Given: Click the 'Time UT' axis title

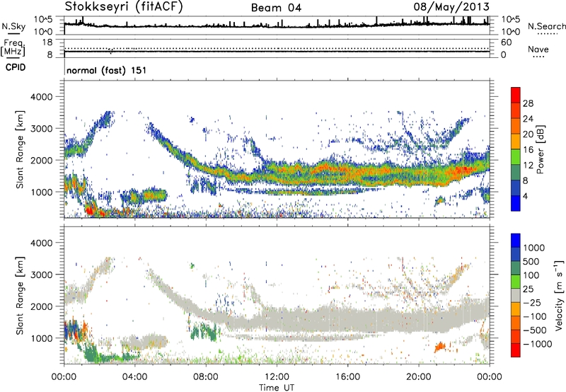Looking at the screenshot, I should click(x=277, y=388).
